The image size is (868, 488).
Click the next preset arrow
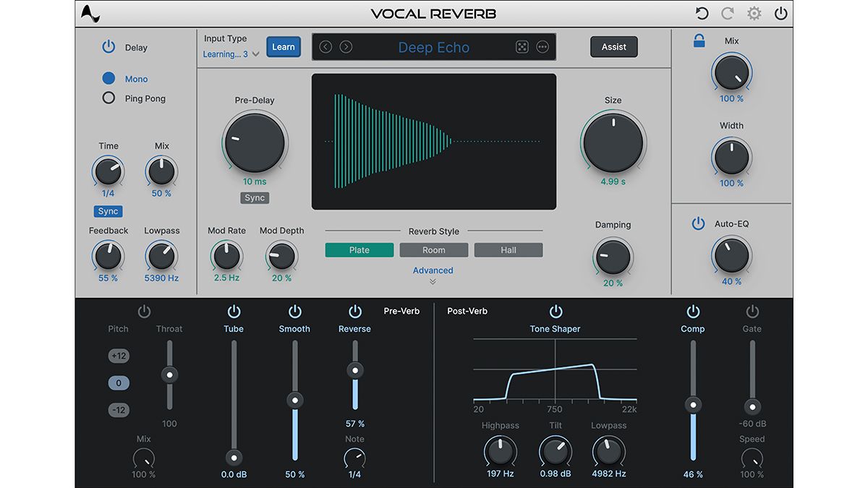(x=346, y=46)
